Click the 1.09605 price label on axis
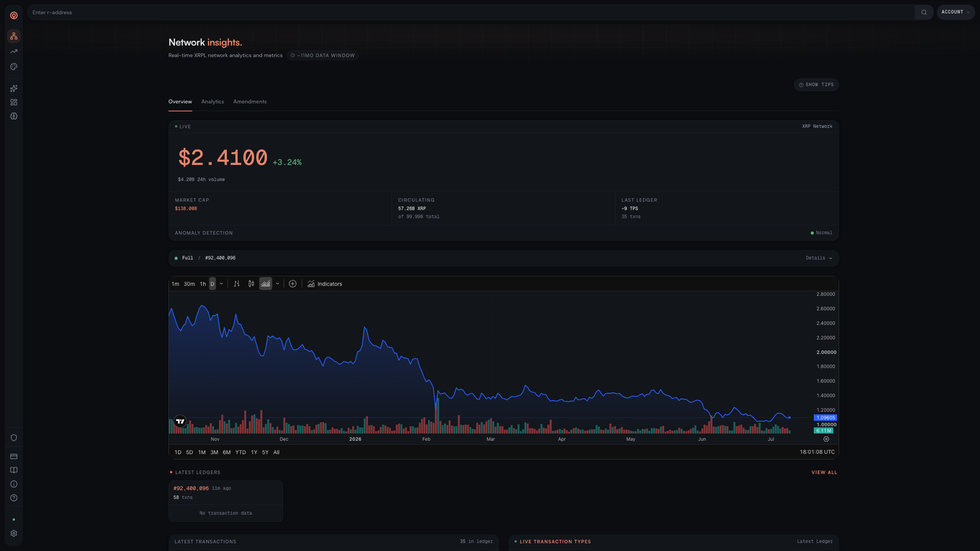 tap(825, 418)
